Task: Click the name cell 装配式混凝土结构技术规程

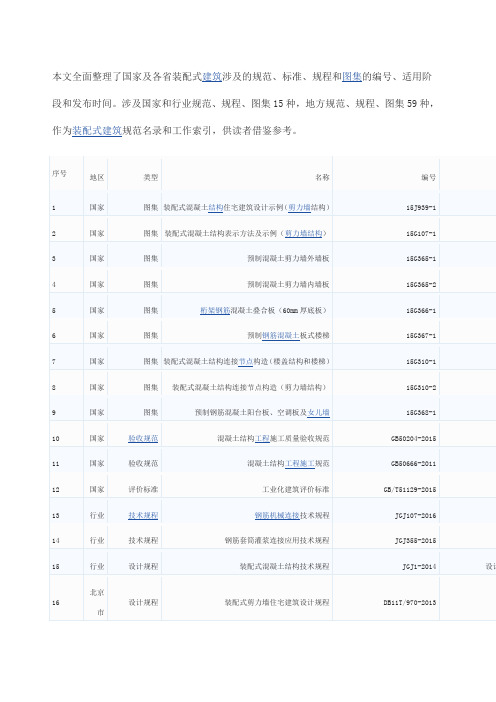Action: 285,566
